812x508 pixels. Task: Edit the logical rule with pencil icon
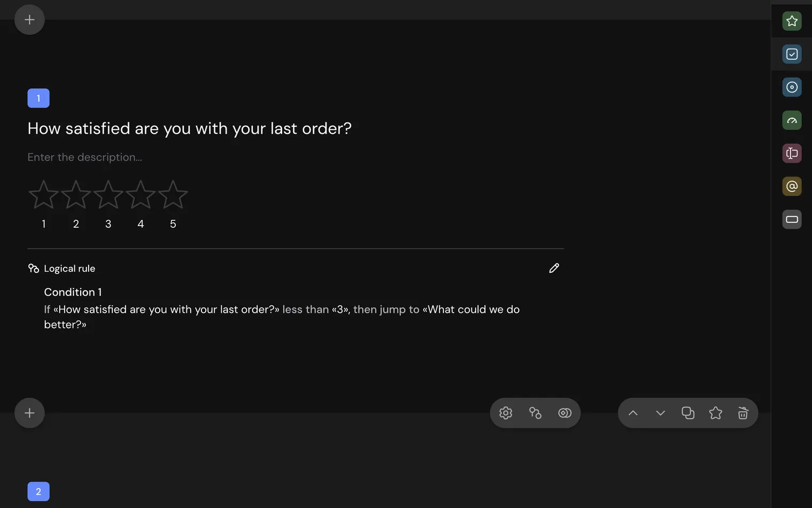click(554, 268)
